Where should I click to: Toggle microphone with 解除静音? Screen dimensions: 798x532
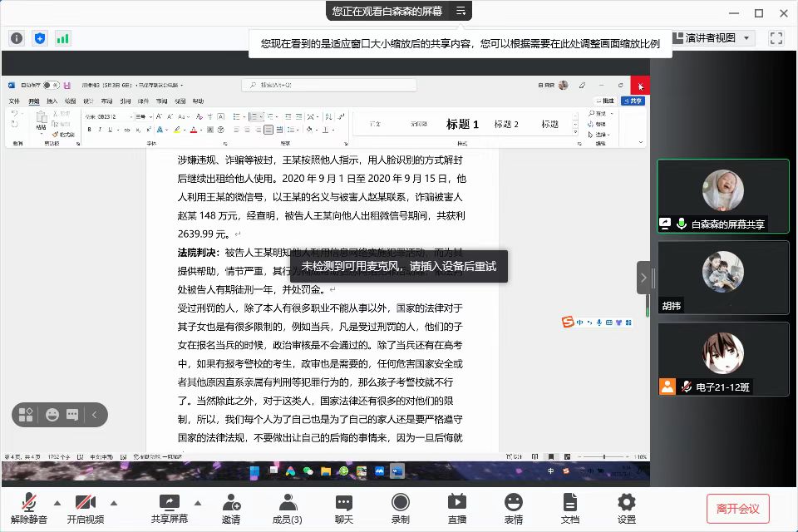[29, 508]
